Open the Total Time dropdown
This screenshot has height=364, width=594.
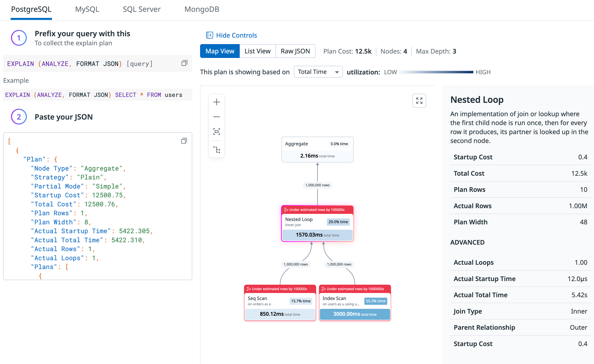tap(318, 71)
